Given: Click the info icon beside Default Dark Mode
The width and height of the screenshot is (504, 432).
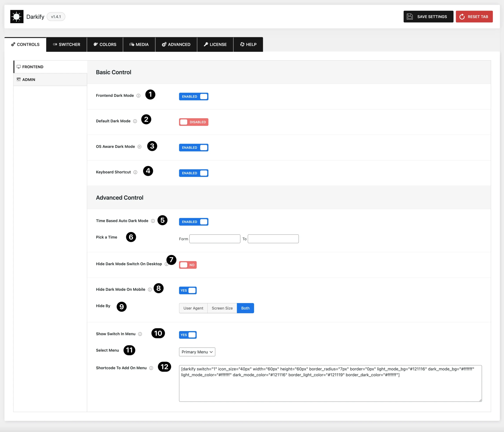Looking at the screenshot, I should point(135,121).
